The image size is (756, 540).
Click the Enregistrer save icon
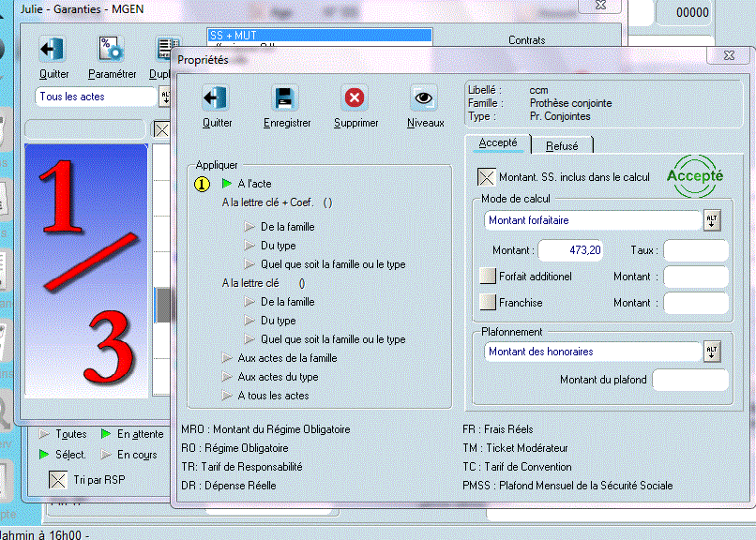click(x=284, y=98)
